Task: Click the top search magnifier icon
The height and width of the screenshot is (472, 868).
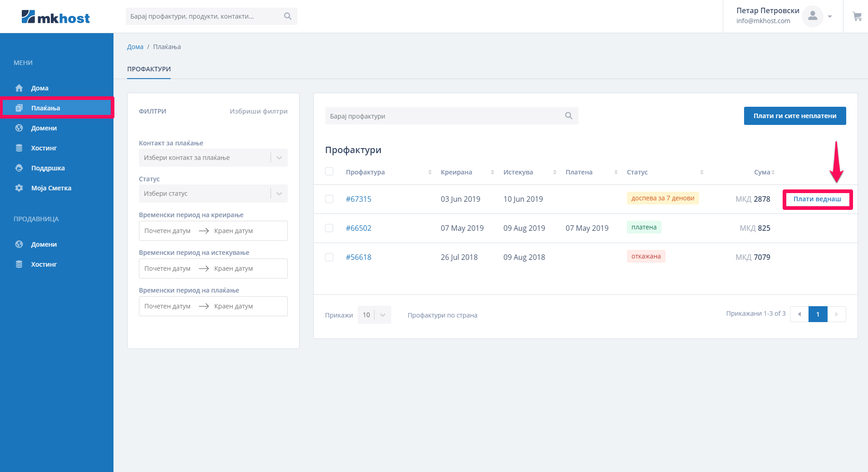Action: (x=287, y=16)
